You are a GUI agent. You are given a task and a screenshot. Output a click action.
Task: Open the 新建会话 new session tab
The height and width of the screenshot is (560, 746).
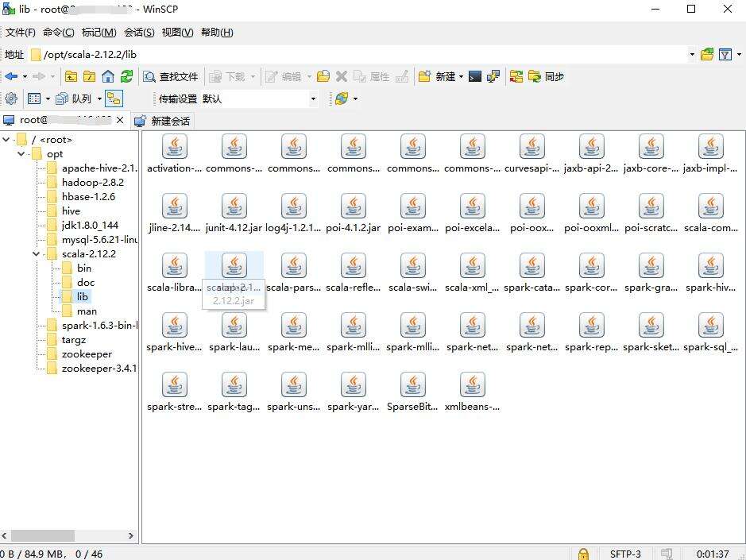click(x=162, y=121)
